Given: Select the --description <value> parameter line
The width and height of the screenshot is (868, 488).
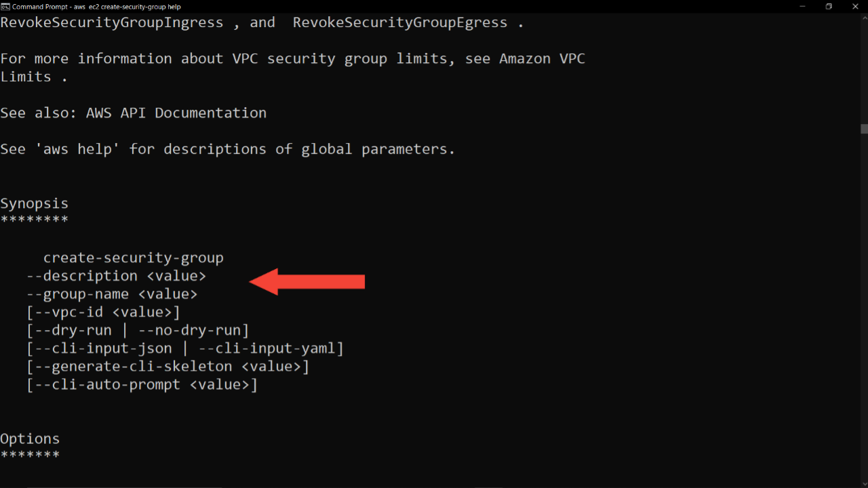Looking at the screenshot, I should (115, 276).
